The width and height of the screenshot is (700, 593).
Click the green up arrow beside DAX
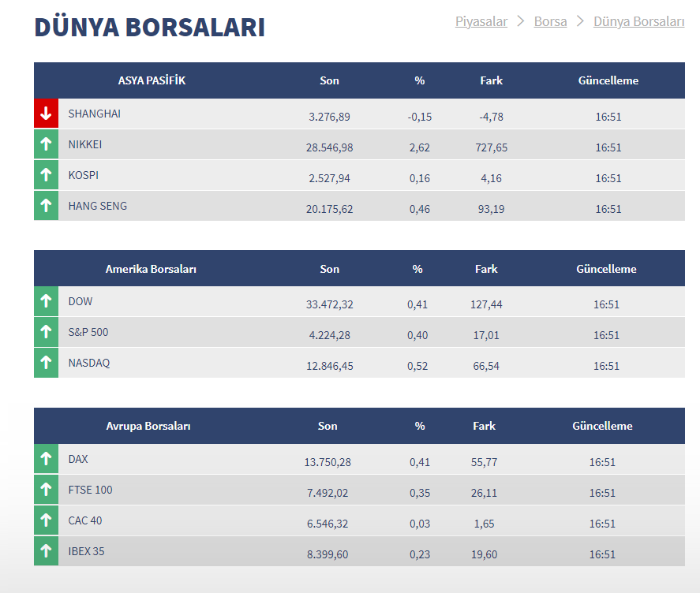tap(46, 459)
